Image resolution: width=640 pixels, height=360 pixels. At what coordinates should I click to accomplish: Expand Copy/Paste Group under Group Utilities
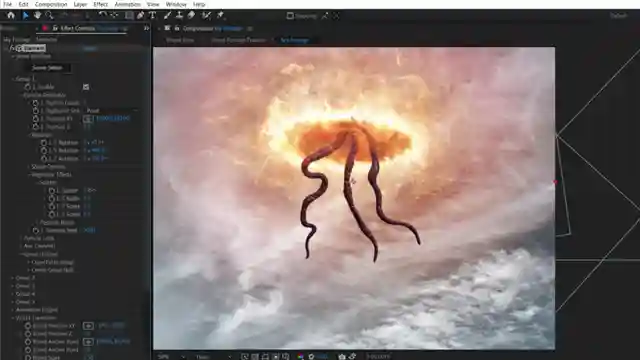29,262
